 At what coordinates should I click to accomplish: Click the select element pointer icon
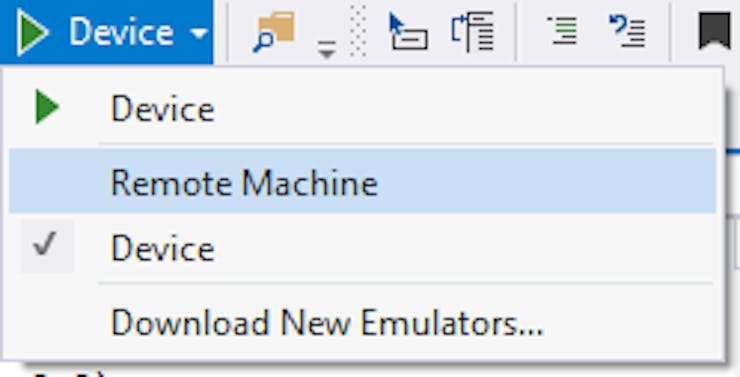click(408, 32)
